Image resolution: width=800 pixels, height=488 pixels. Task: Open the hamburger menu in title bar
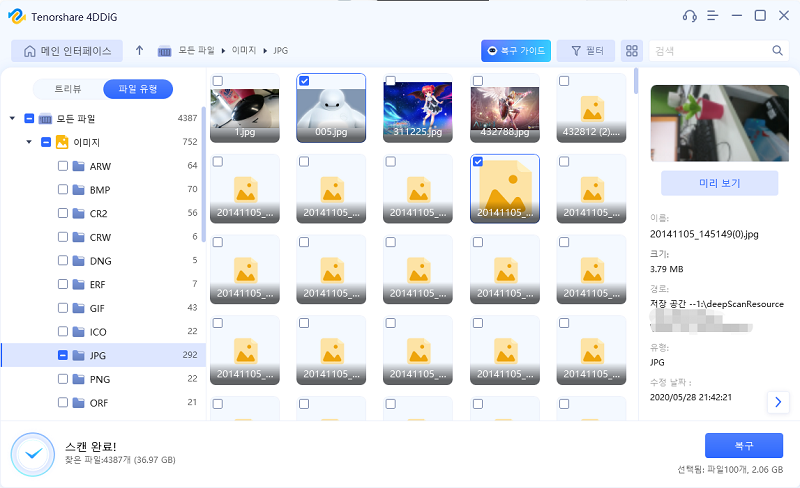[x=713, y=16]
